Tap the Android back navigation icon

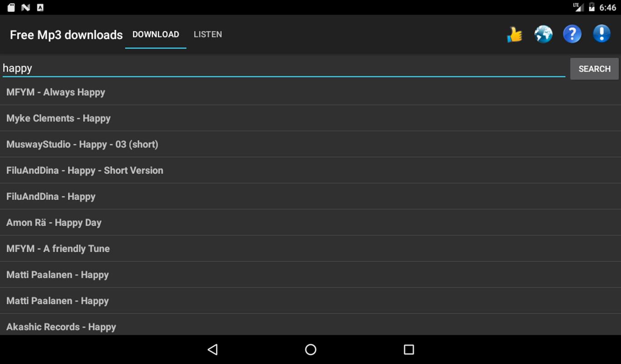[x=212, y=349]
